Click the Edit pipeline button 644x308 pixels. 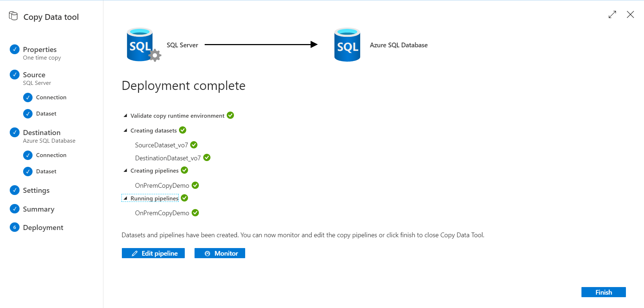pyautogui.click(x=153, y=253)
